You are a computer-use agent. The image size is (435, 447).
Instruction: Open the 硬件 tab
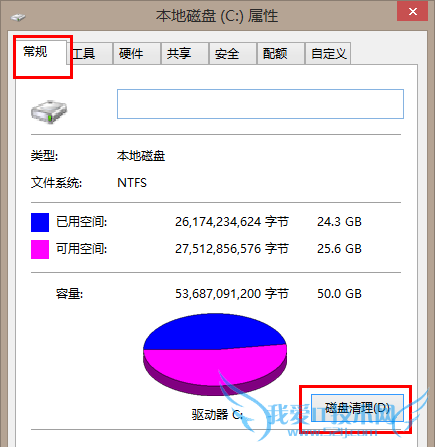137,53
